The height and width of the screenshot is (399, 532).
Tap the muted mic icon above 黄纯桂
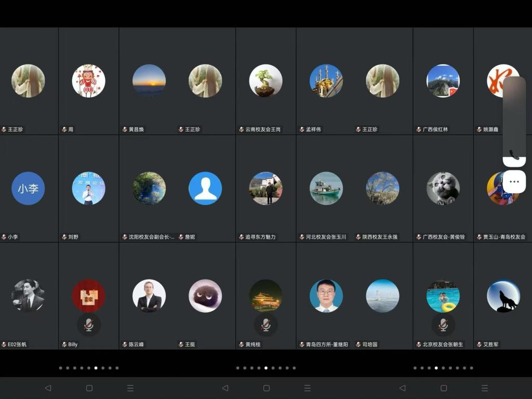(266, 325)
